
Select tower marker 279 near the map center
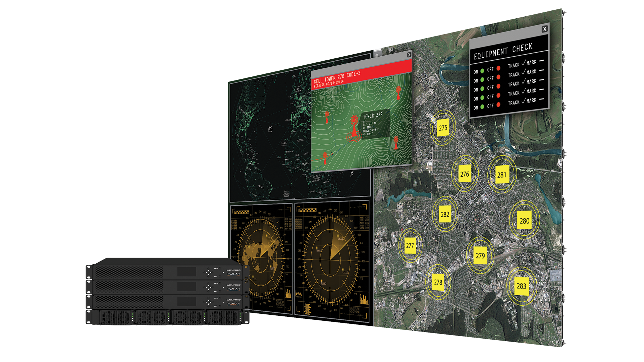[x=480, y=256]
